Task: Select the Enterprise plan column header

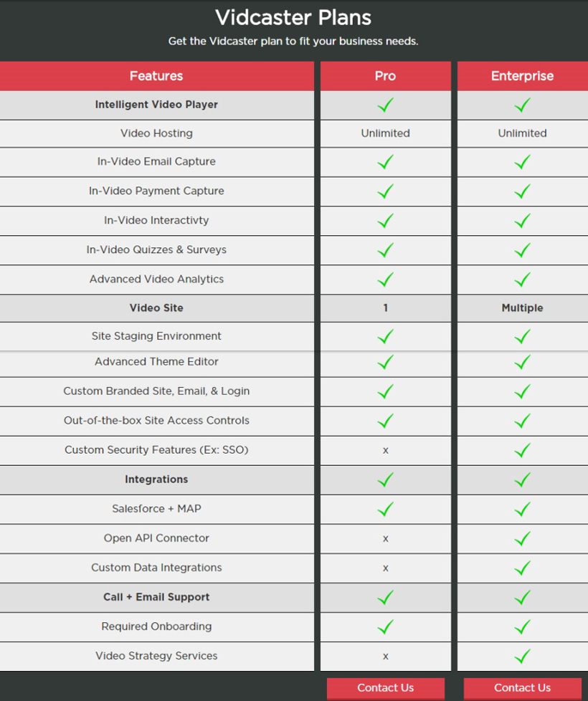Action: point(522,76)
